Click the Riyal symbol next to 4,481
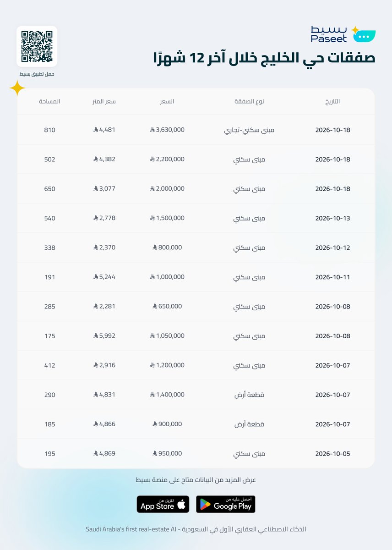Viewport: 392px width, 550px height. [x=95, y=130]
